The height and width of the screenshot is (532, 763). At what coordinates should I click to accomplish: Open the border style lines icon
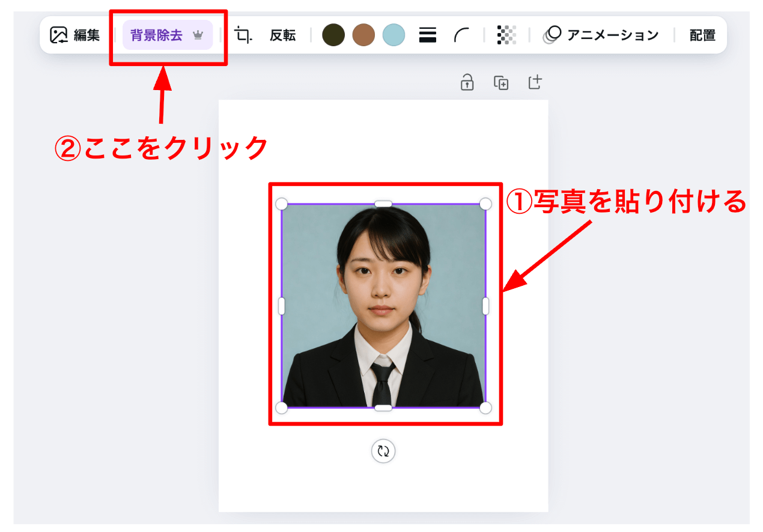click(x=428, y=35)
